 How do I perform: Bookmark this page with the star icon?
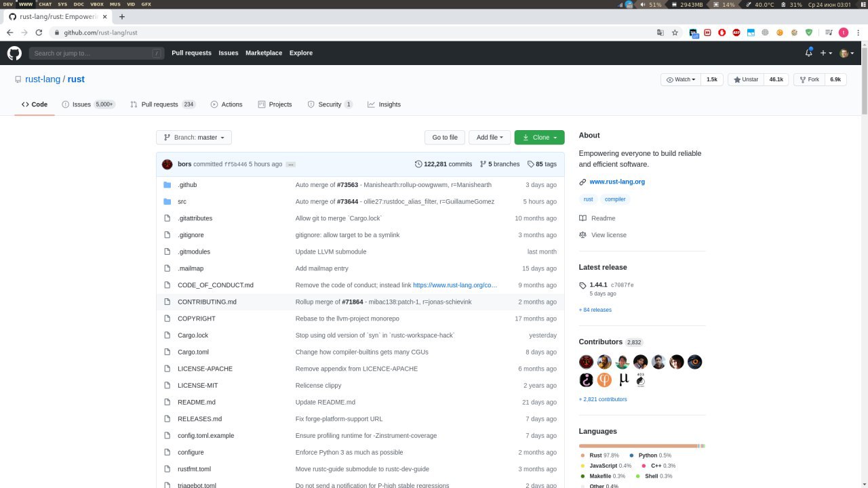[675, 33]
